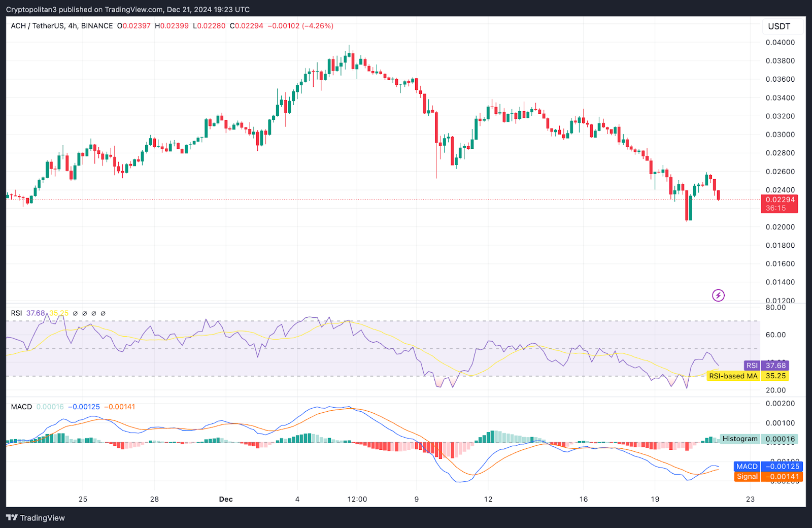Click the 0.03000 price axis label
The height and width of the screenshot is (528, 812).
(x=780, y=135)
